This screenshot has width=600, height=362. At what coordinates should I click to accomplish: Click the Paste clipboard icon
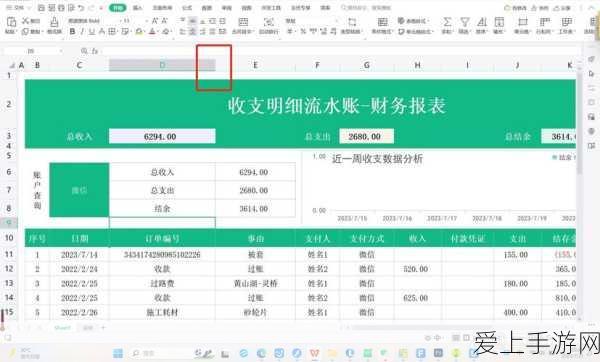coord(11,22)
